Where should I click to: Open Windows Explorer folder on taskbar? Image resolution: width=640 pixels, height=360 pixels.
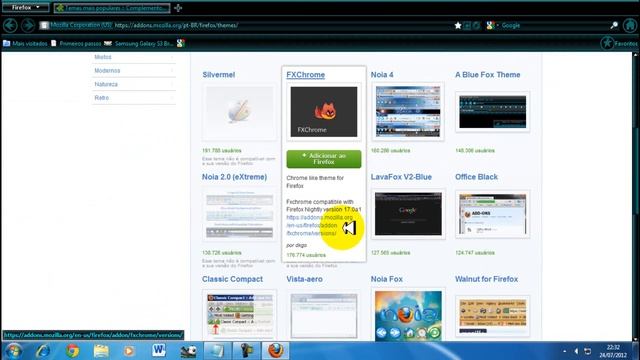101,351
